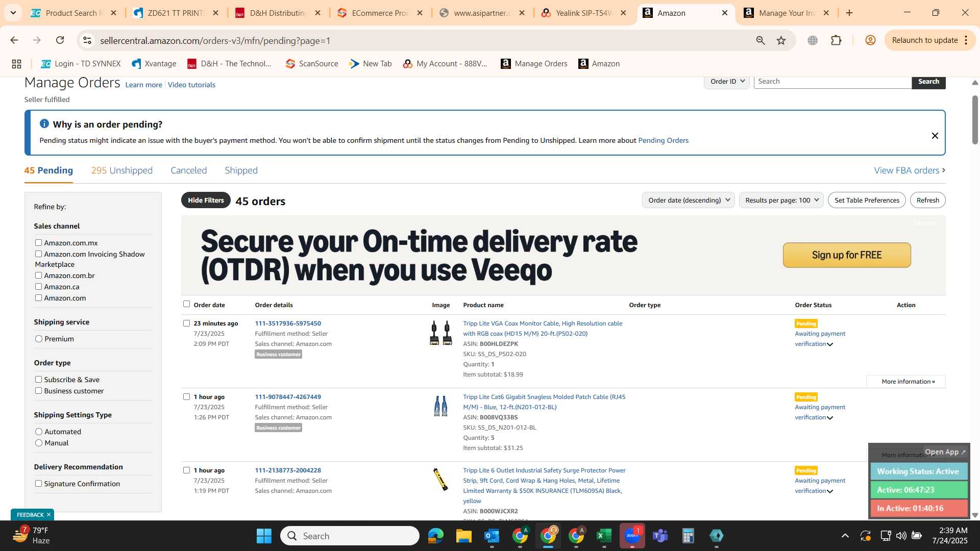The image size is (980, 551).
Task: Open the Order date sort dropdown
Action: (688, 200)
